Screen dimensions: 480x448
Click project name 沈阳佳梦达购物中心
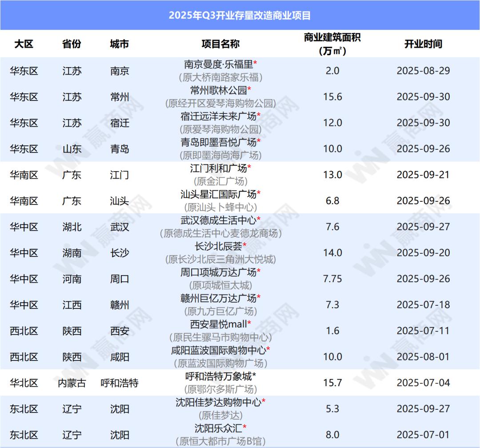[218, 403]
